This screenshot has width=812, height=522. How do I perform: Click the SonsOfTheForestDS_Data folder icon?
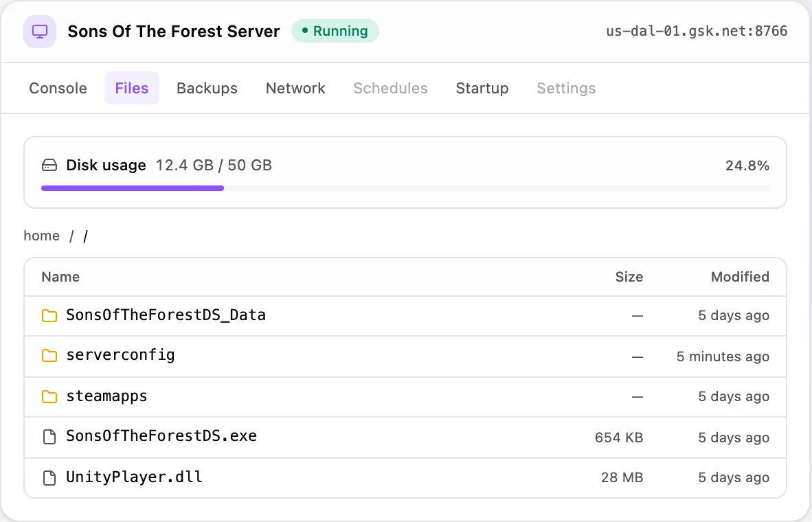tap(49, 315)
